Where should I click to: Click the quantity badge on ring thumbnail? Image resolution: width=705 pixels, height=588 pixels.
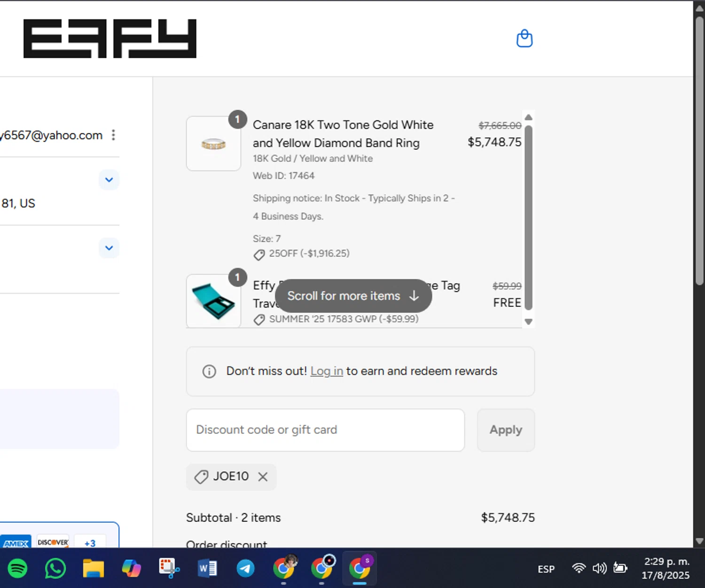pos(238,120)
